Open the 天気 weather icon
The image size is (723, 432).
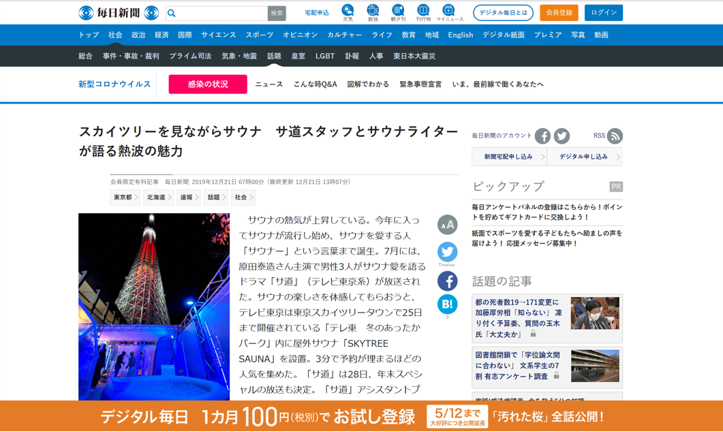tap(348, 12)
